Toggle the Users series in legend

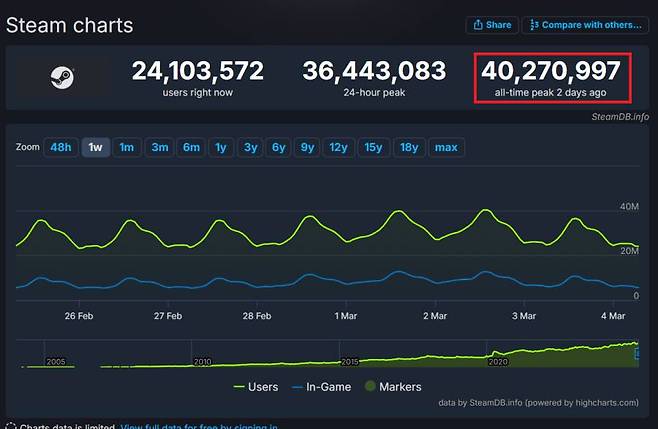(x=256, y=387)
